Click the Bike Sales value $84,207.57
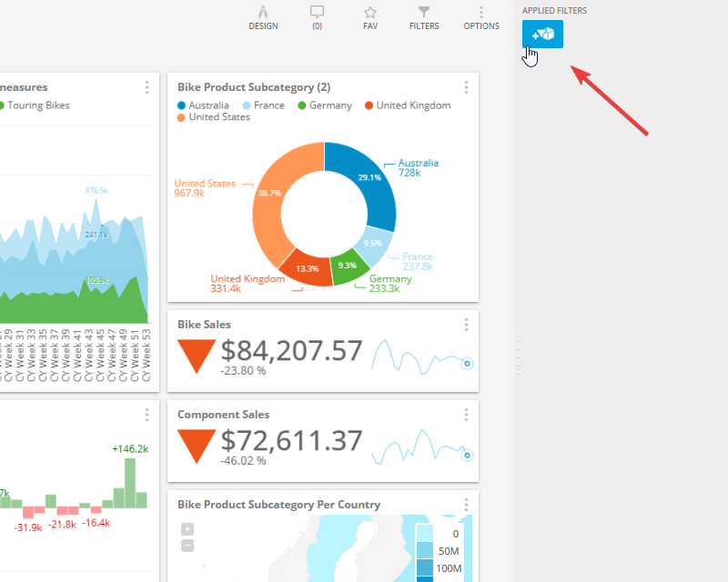728x582 pixels. (x=291, y=351)
